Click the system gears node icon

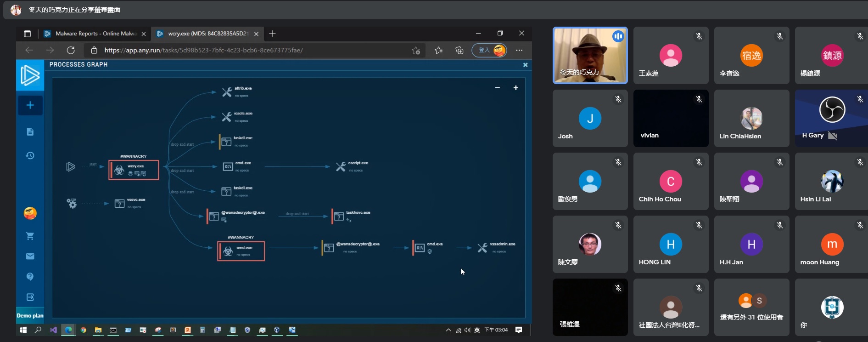[x=72, y=203]
